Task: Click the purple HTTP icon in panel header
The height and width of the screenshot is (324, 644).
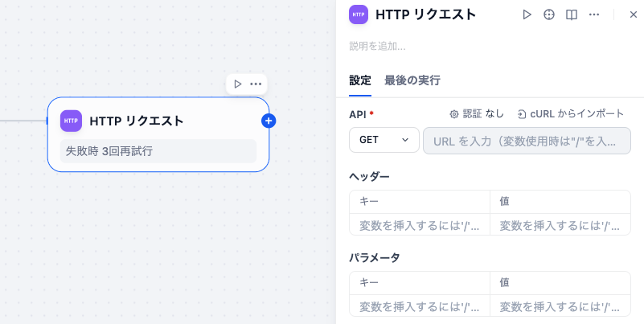Action: point(359,14)
